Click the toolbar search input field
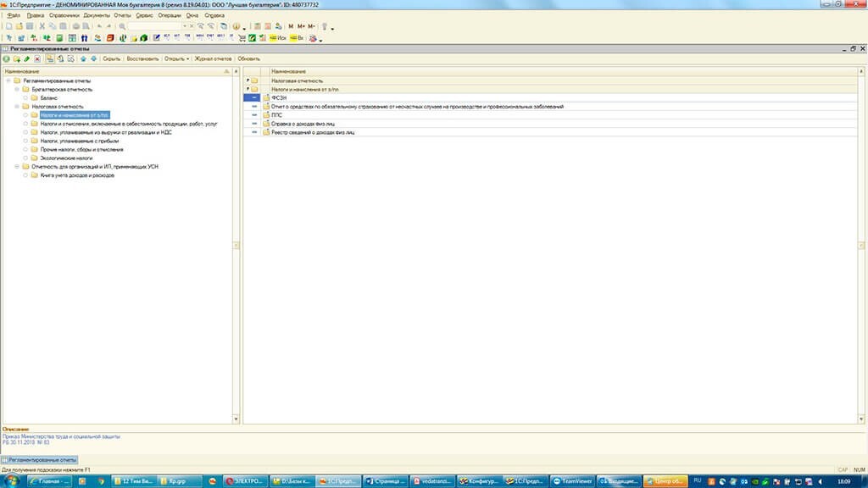This screenshot has height=488, width=868. [x=155, y=26]
